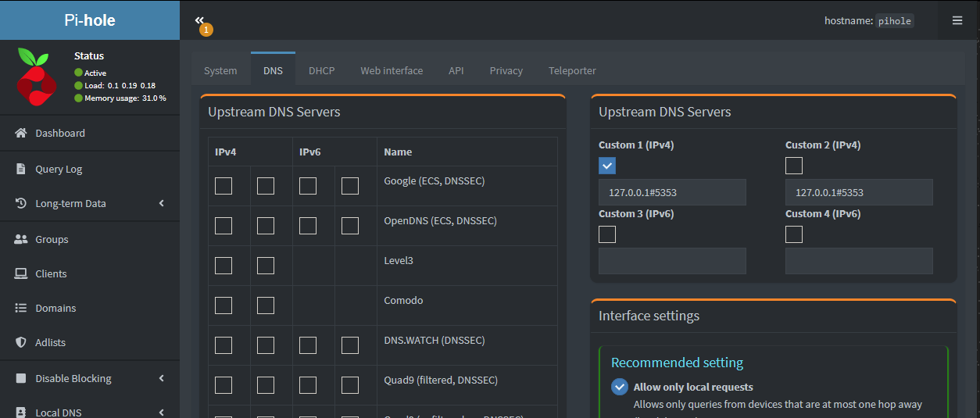This screenshot has width=980, height=418.
Task: Expand the Local DNS submenu
Action: (162, 413)
